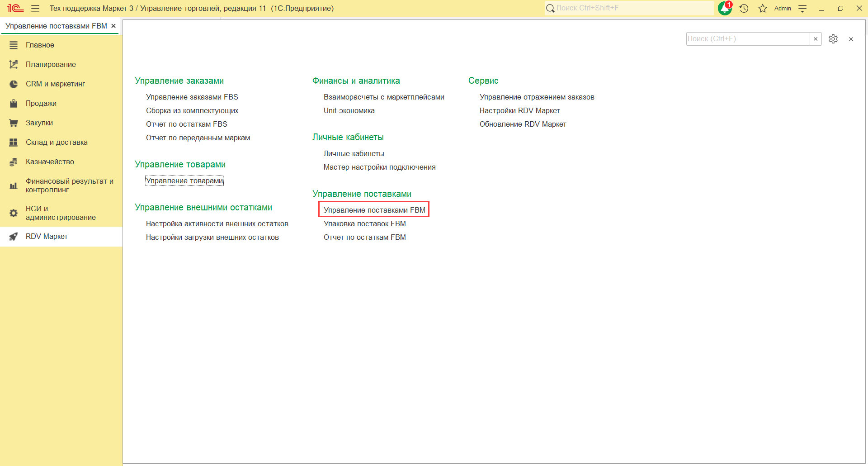
Task: Close the RDV Маркет function panel
Action: pos(851,39)
